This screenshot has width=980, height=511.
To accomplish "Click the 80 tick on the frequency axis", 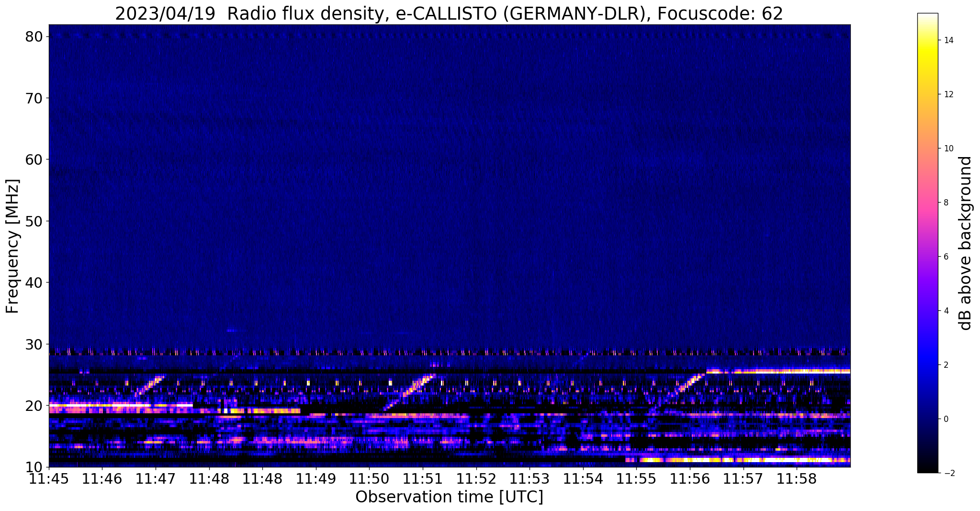I will 35,36.
